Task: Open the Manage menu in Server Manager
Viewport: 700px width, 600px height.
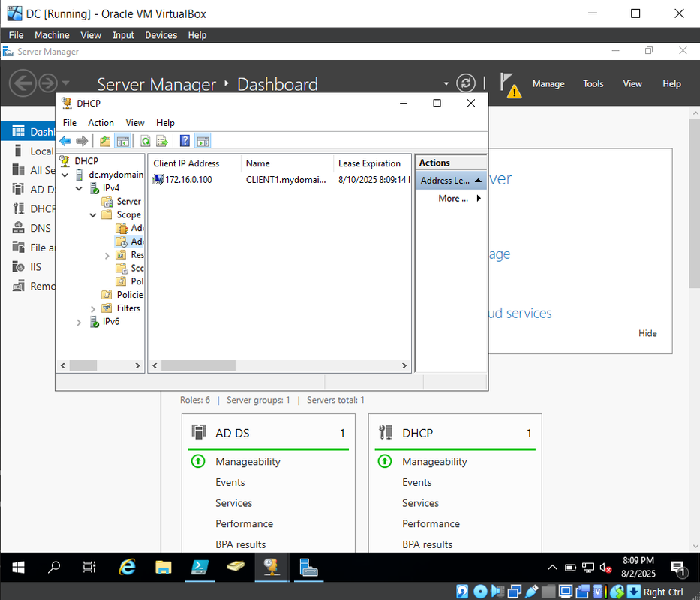Action: [x=548, y=83]
